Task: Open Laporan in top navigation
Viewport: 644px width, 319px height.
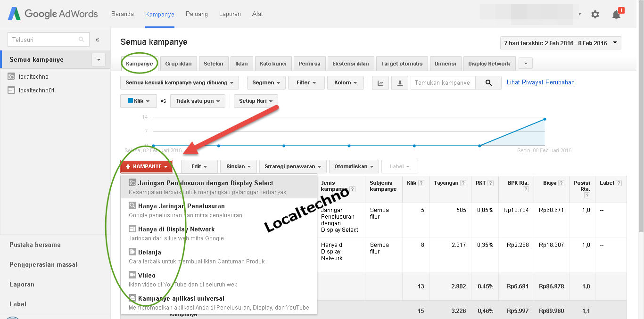Action: [x=230, y=14]
